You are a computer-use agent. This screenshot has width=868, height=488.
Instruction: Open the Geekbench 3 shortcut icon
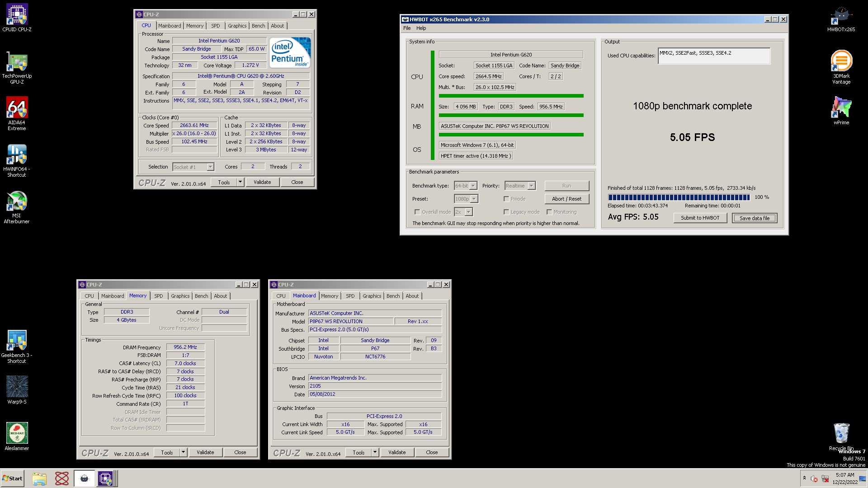pyautogui.click(x=17, y=346)
